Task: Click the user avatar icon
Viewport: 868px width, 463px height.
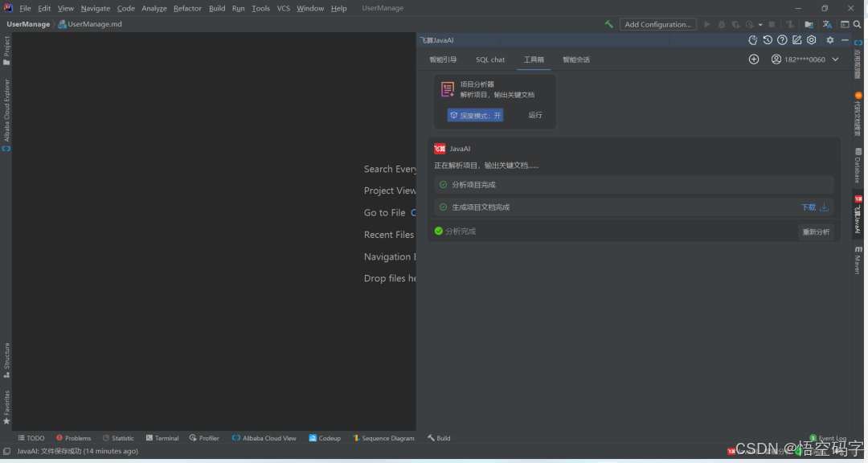Action: 776,59
